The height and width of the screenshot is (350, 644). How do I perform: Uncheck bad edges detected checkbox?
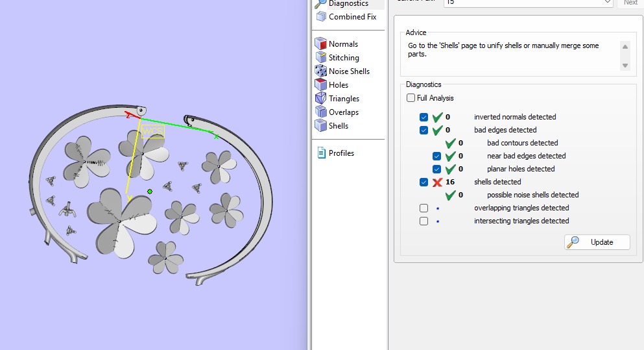(424, 131)
